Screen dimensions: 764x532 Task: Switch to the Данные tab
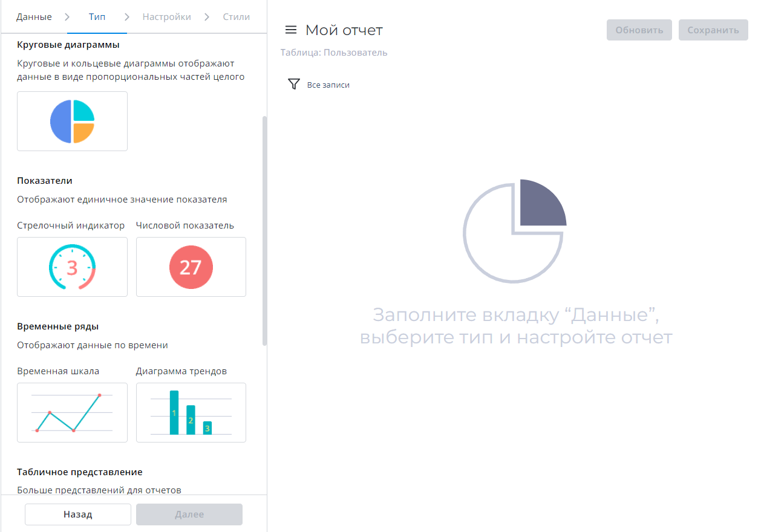pos(34,17)
